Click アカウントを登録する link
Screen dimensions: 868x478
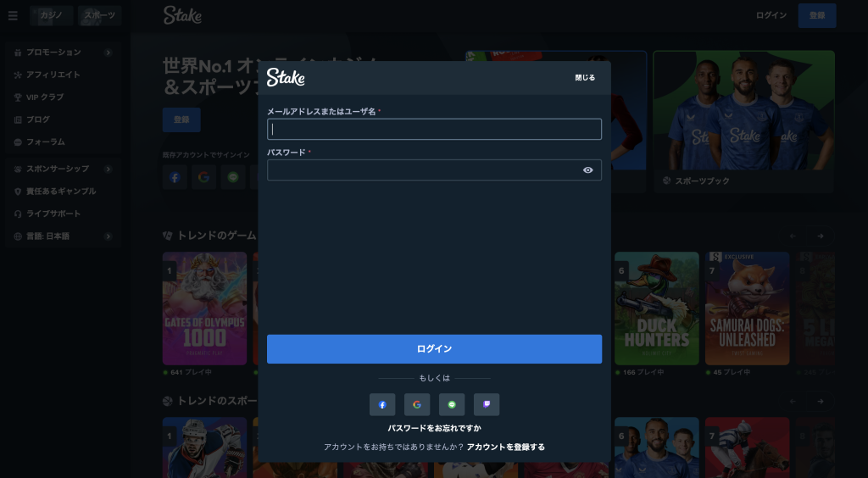(x=506, y=447)
